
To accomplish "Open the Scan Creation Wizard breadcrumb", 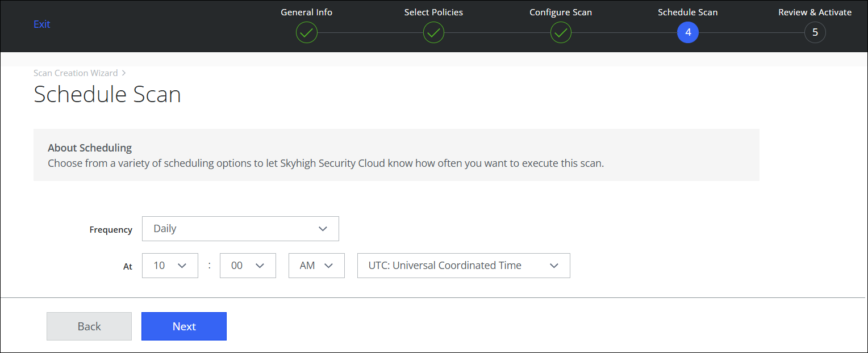I will pos(76,73).
